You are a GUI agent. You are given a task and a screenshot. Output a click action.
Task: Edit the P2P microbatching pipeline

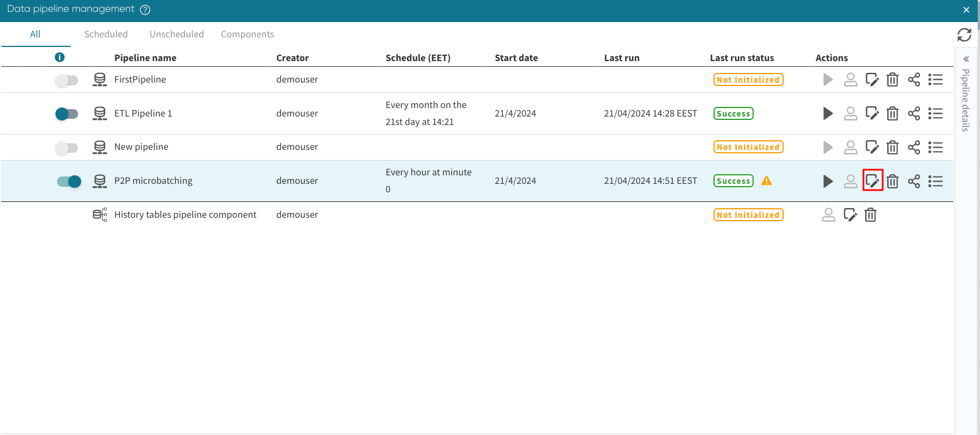click(872, 181)
